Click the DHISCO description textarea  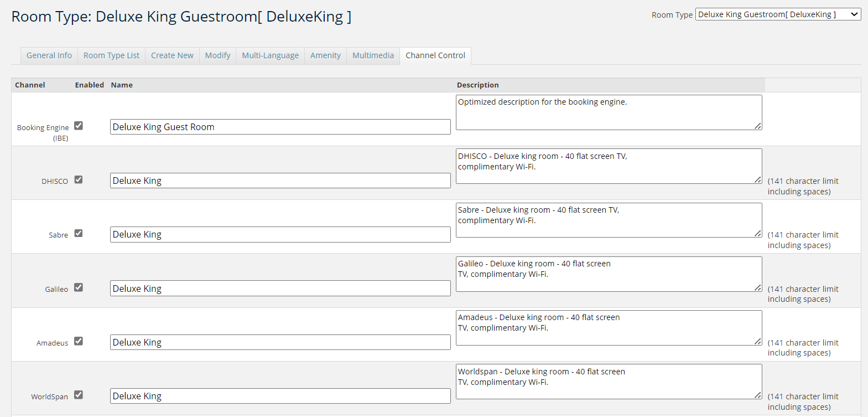click(609, 166)
